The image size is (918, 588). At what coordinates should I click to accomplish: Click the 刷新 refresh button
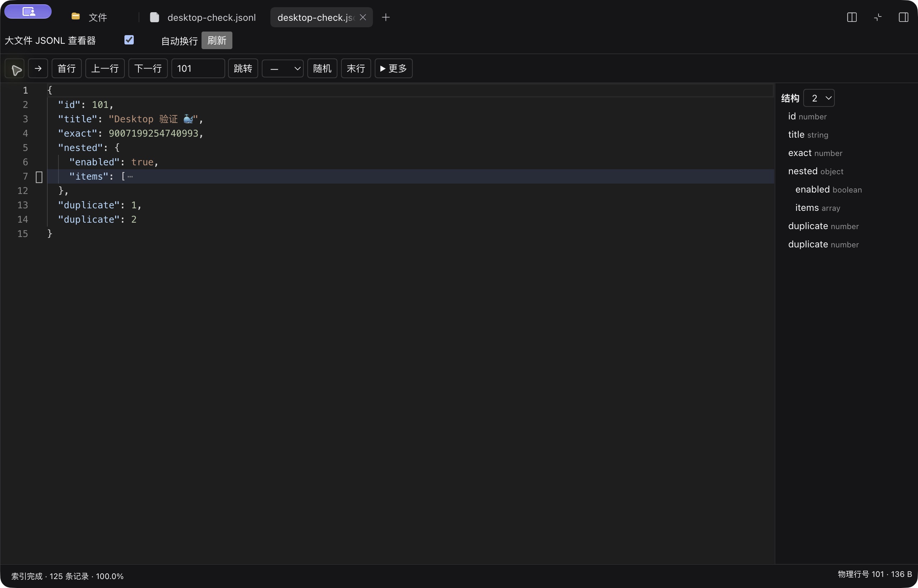(217, 40)
